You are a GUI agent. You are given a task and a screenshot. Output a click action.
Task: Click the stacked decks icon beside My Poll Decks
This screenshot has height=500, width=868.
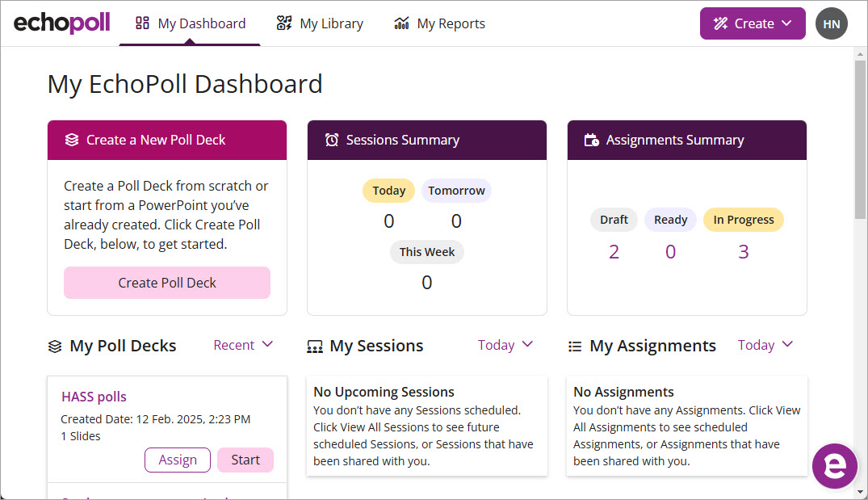(53, 345)
